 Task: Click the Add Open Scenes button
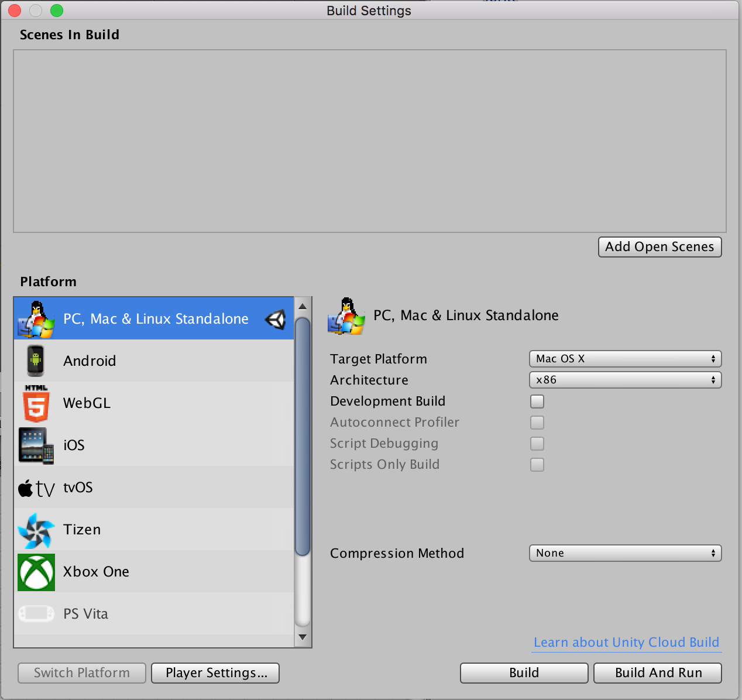click(659, 247)
